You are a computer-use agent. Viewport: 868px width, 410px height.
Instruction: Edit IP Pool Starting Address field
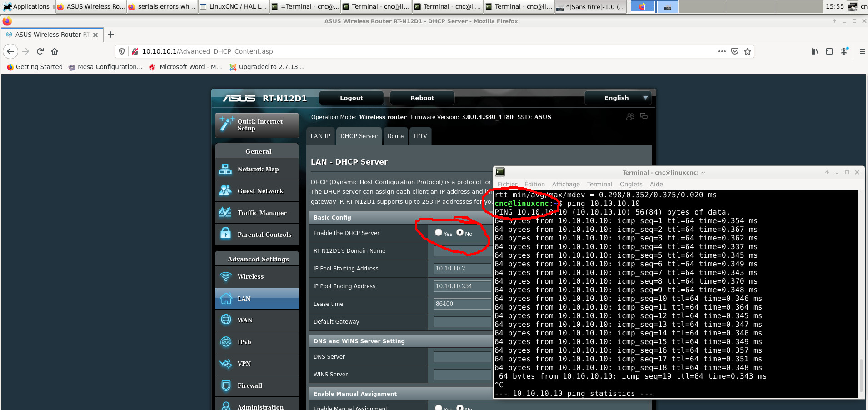463,268
